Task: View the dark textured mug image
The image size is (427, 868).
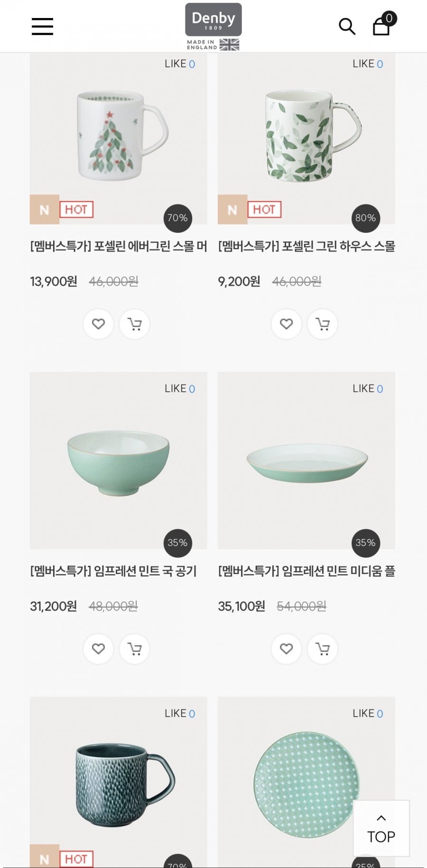Action: coord(119,783)
